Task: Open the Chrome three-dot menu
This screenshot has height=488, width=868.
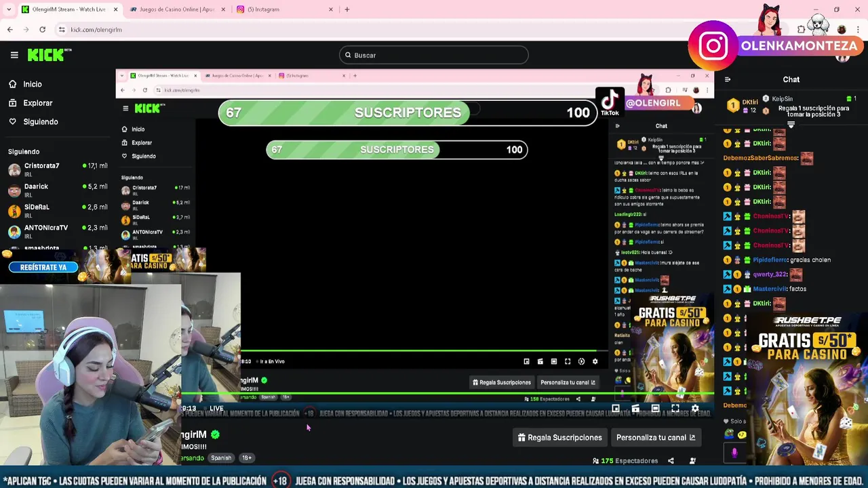Action: pyautogui.click(x=859, y=30)
